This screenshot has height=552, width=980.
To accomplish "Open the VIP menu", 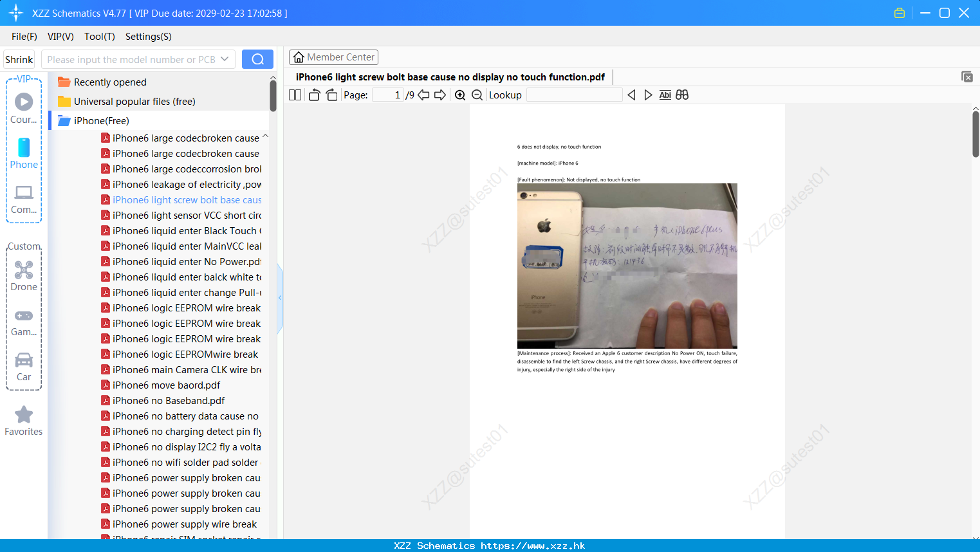I will click(60, 37).
